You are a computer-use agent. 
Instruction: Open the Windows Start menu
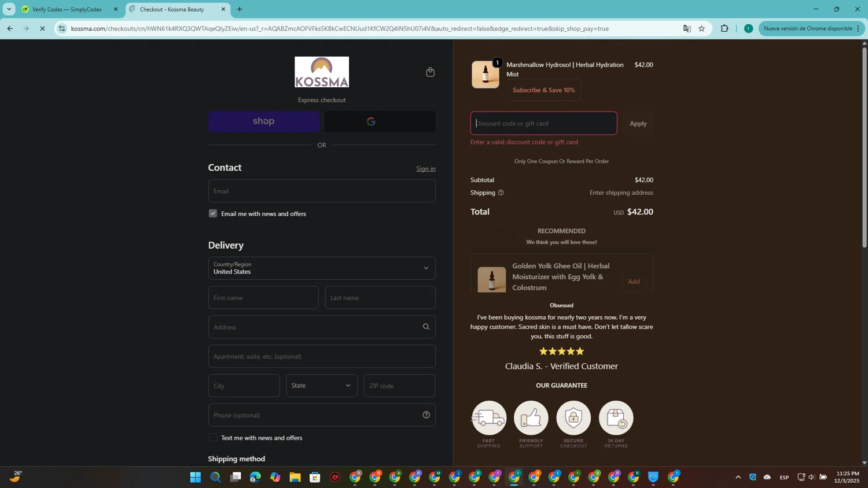point(196,477)
